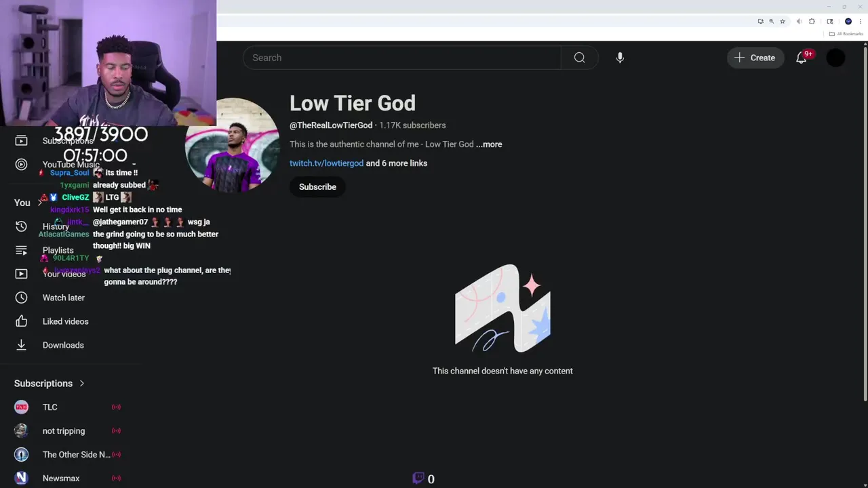
Task: Click the live indicator beside Newsmax
Action: coord(116,479)
